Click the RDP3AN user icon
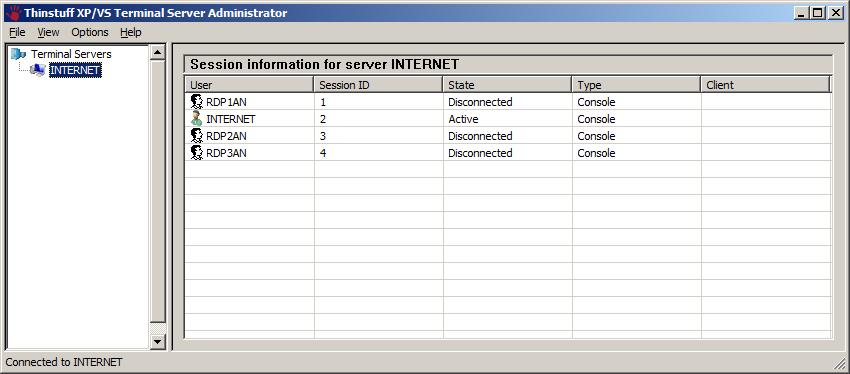The image size is (850, 374). (x=197, y=153)
